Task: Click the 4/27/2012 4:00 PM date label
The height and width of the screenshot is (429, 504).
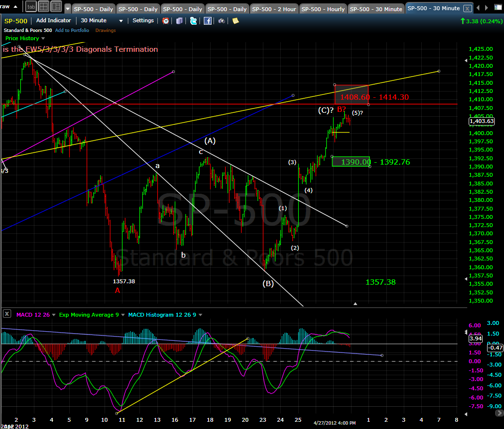Action: coord(335,423)
